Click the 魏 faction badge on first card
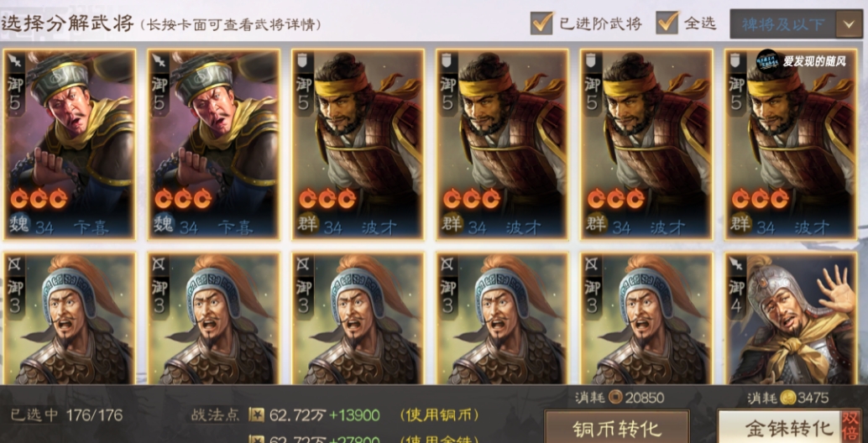 point(18,226)
